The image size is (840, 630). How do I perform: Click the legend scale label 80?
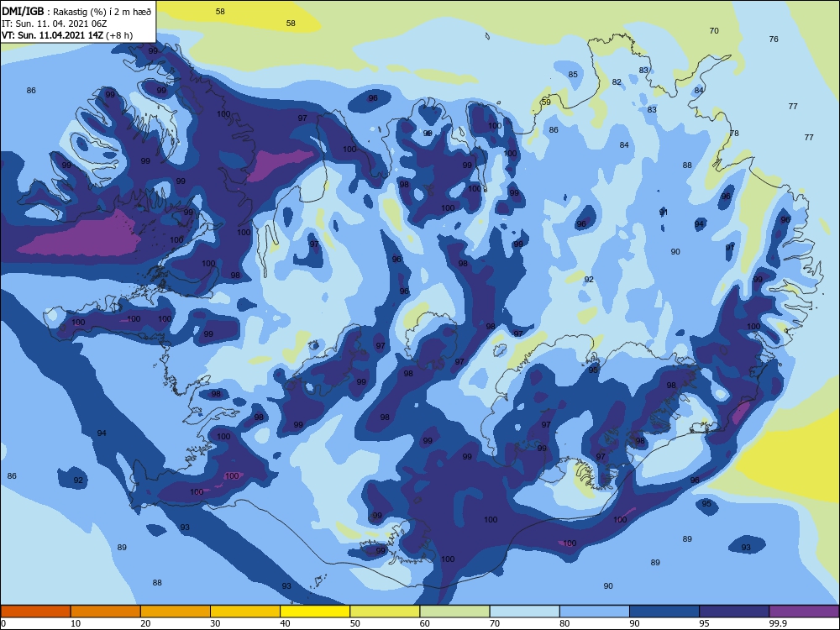564,623
